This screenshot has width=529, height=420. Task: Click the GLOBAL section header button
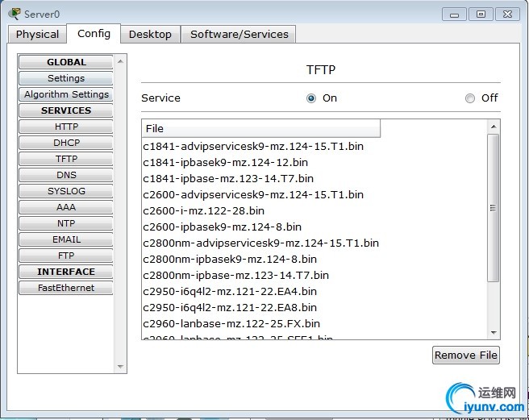click(x=66, y=62)
